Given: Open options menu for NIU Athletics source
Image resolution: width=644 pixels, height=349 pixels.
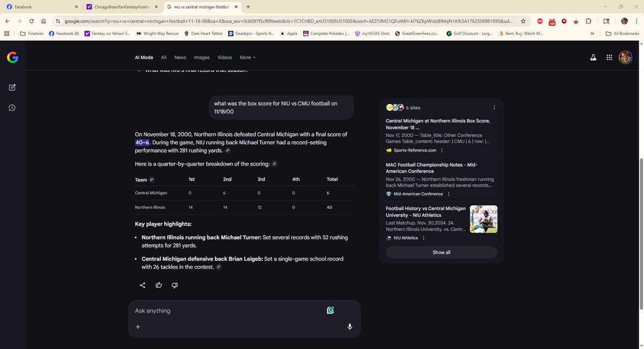Looking at the screenshot, I should click(423, 238).
